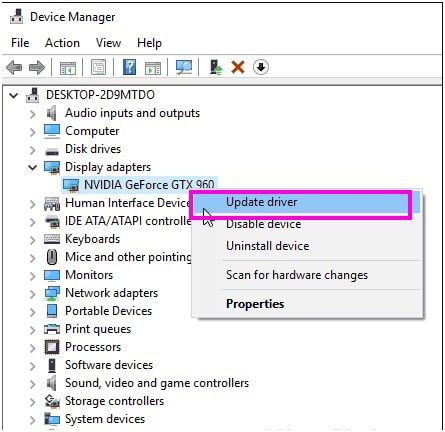Image resolution: width=445 pixels, height=432 pixels.
Task: Click the Keyboards category icon
Action: coord(52,239)
